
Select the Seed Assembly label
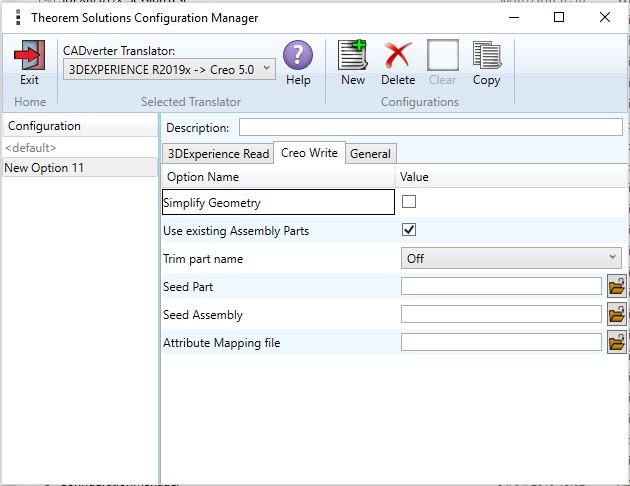coord(203,315)
